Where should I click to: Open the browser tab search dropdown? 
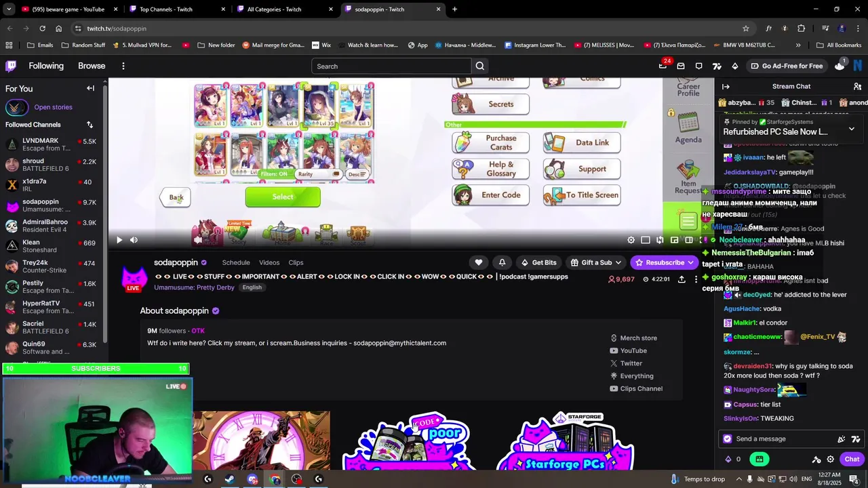pyautogui.click(x=9, y=9)
